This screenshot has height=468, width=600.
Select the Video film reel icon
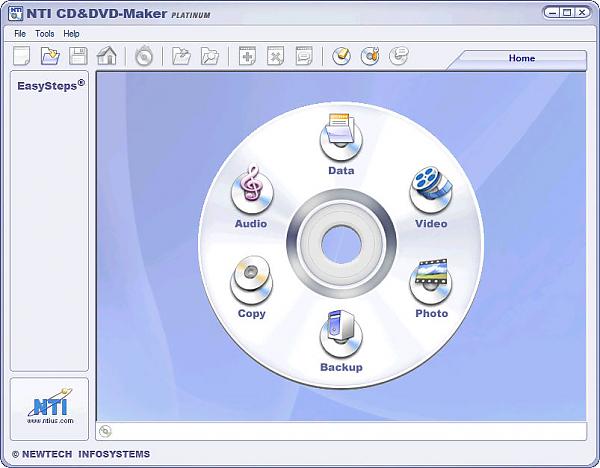[x=431, y=190]
